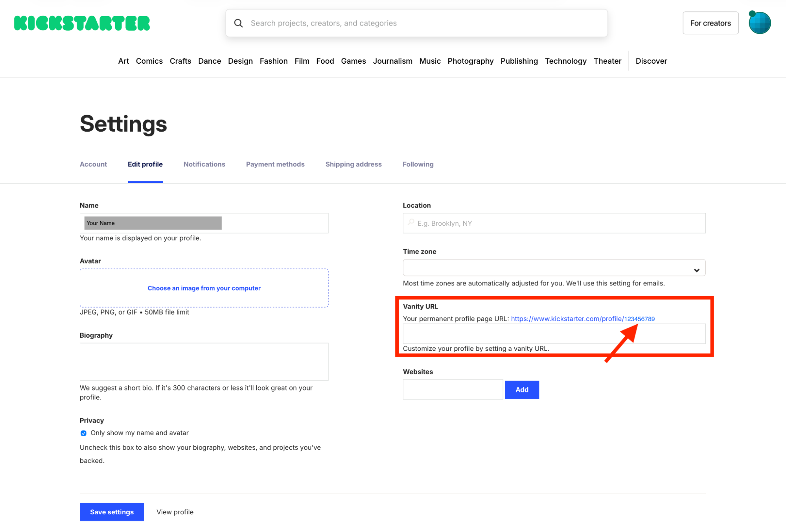Screen dimensions: 786x532
Task: Uncheck 'Only show my name and avatar'
Action: point(83,433)
